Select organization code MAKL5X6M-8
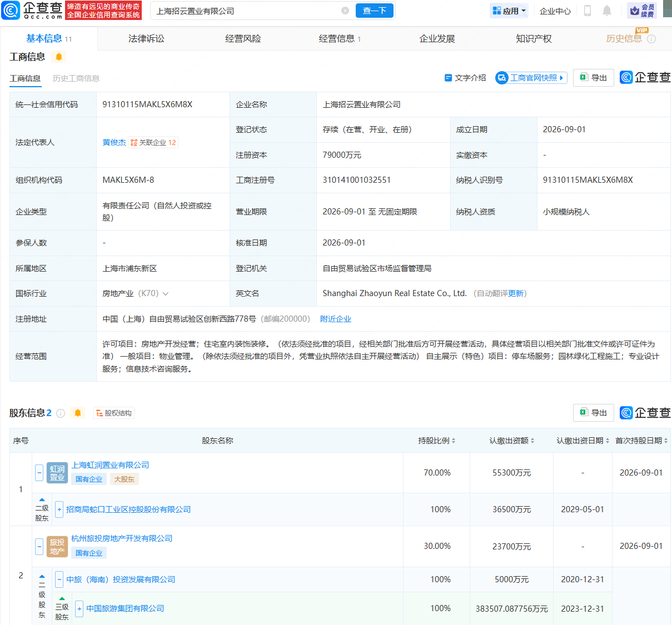672x625 pixels. coord(128,180)
